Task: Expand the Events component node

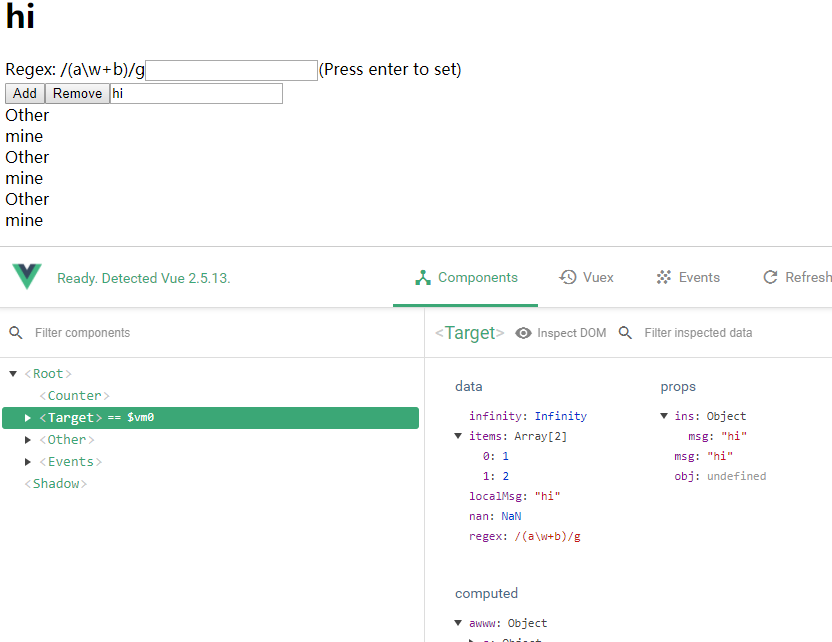Action: pyautogui.click(x=28, y=462)
